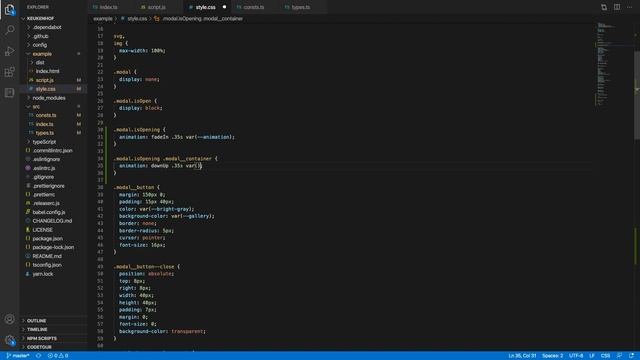The image size is (640, 360).
Task: Open the Manage gear icon
Action: (x=9, y=340)
